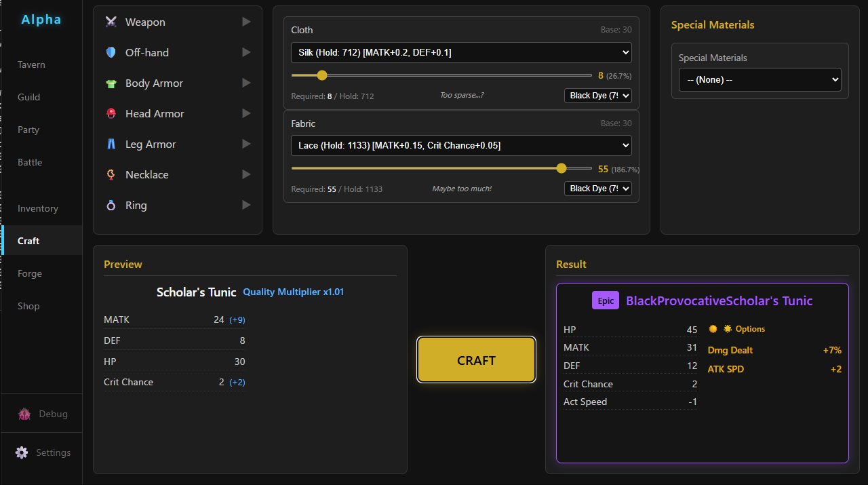Expand the Leg Armor category arrow
The image size is (868, 485).
[246, 144]
